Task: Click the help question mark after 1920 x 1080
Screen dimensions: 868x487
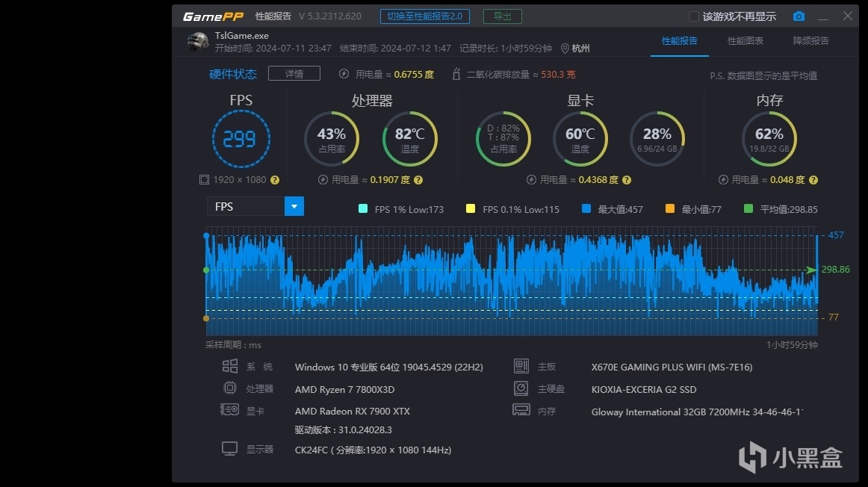Action: (x=275, y=180)
